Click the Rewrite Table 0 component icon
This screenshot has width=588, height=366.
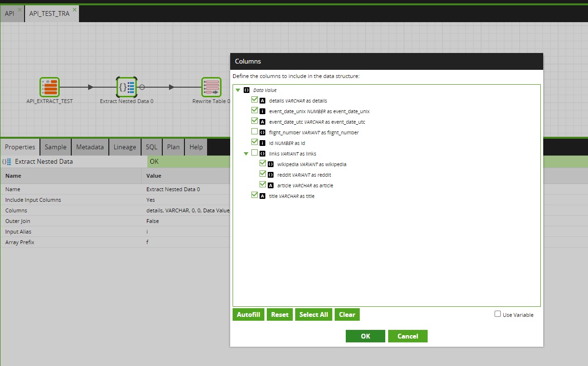coord(211,87)
